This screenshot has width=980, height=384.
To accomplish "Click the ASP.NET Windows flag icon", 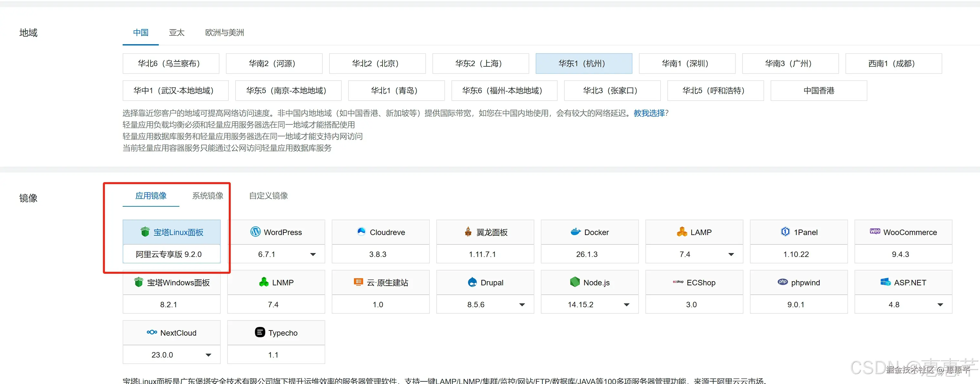I will click(x=885, y=282).
